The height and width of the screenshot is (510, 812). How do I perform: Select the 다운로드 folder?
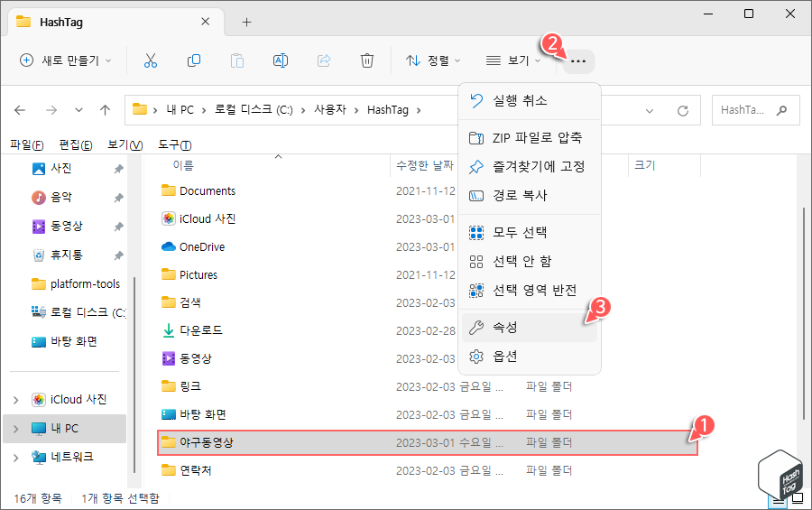[x=200, y=330]
